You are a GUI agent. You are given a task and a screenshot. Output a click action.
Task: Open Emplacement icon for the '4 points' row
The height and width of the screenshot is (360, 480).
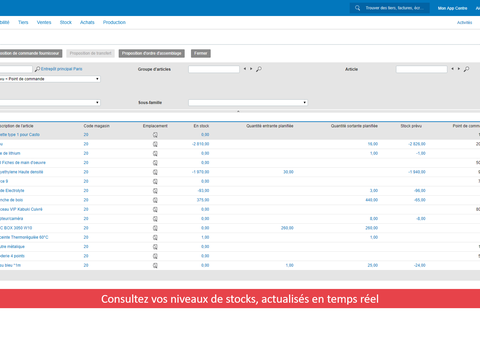[x=155, y=256]
